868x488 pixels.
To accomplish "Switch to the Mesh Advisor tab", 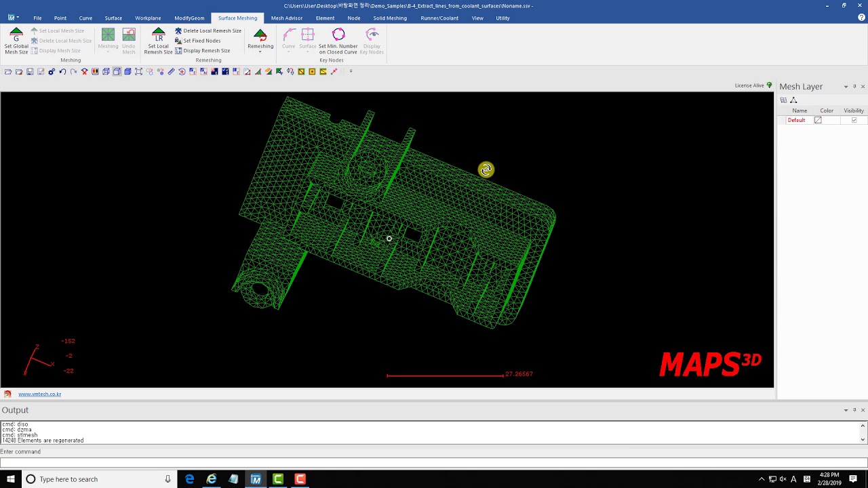I will 287,18.
